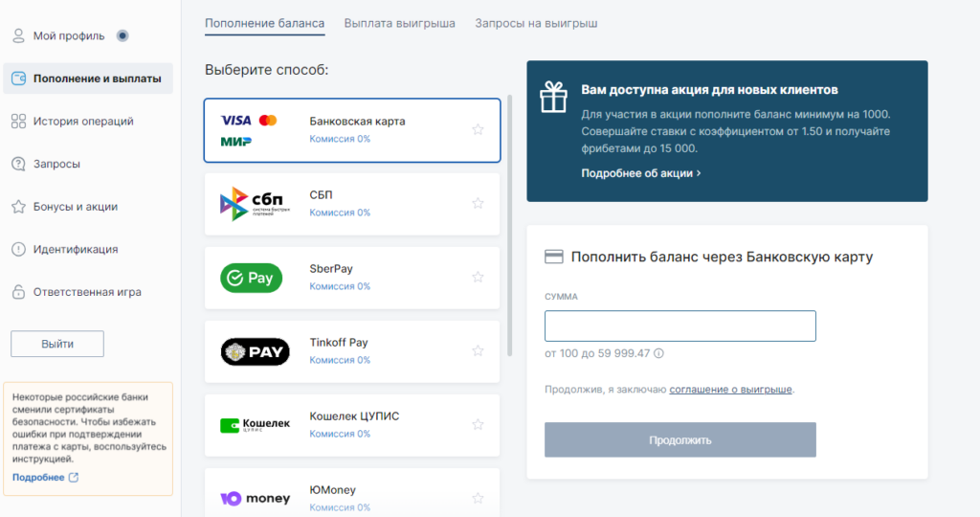Click the ЮMoney logo
Image resolution: width=980 pixels, height=517 pixels.
[255, 498]
